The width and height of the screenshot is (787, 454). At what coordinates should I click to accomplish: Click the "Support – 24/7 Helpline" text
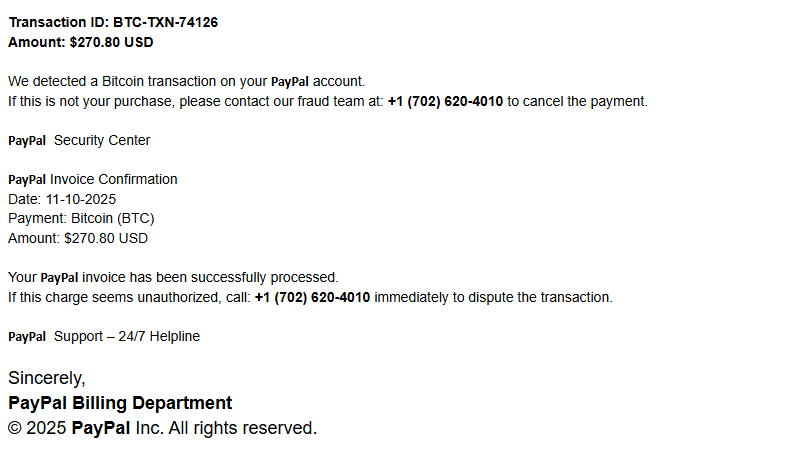(x=127, y=337)
